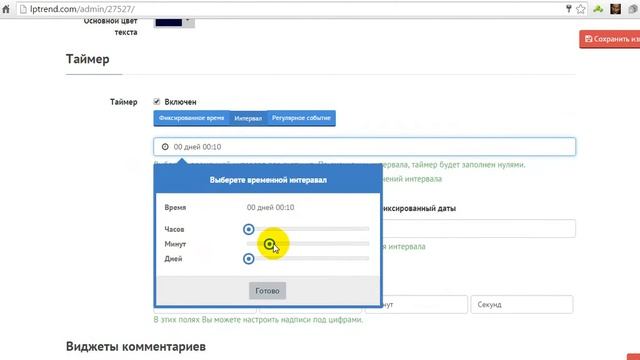Open the green extension icon
Viewport: 640px width, 360px height.
(598, 9)
